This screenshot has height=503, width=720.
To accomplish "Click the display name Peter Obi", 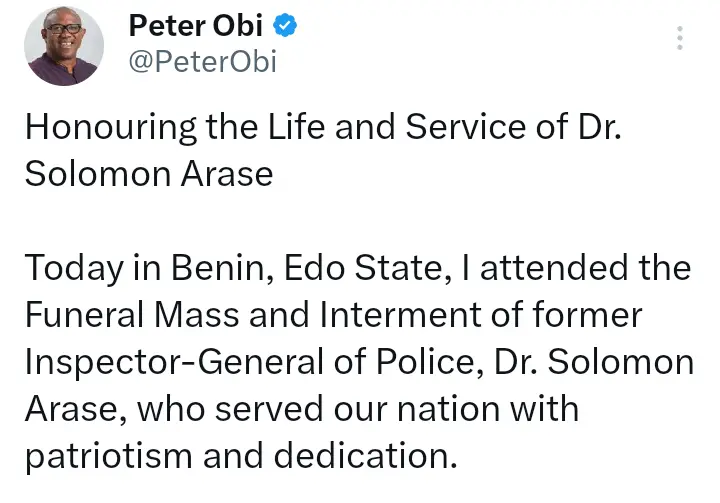I will point(195,28).
